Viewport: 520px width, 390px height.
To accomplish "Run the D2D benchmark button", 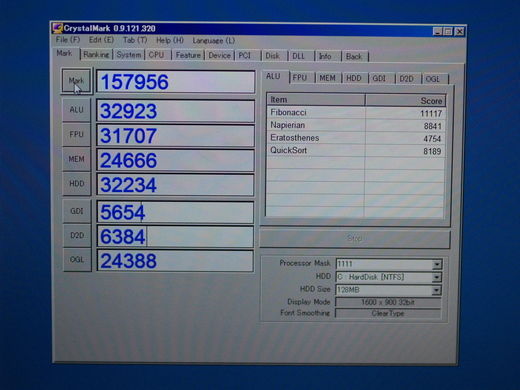I will pos(77,236).
